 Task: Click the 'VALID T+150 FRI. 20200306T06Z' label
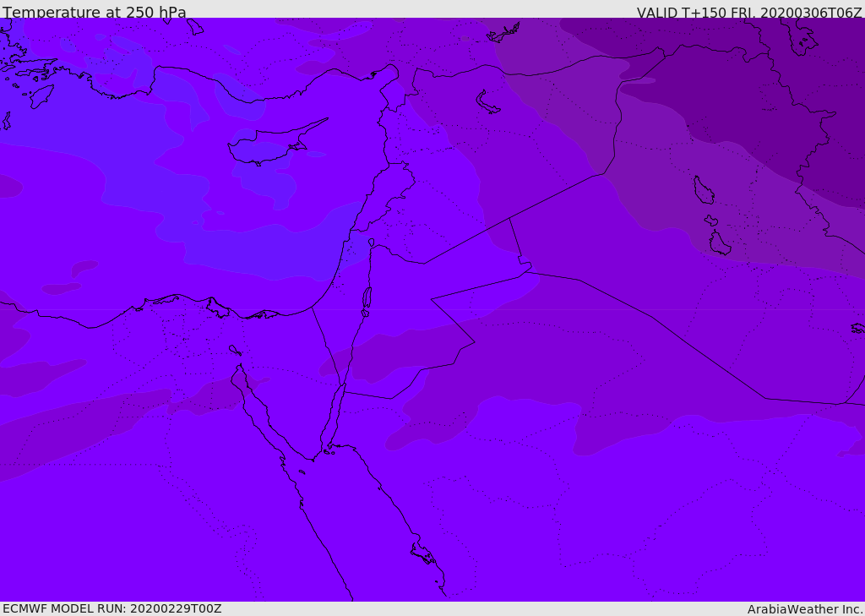click(749, 13)
